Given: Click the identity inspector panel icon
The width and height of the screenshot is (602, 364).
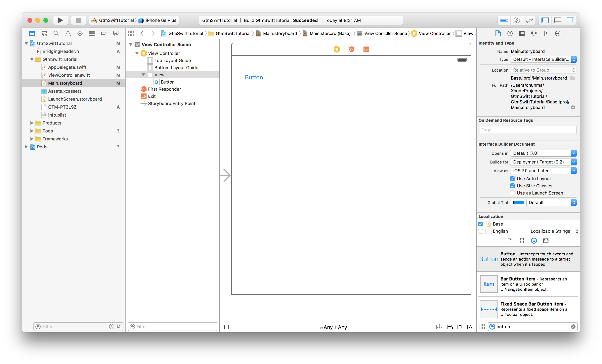Looking at the screenshot, I should click(522, 34).
